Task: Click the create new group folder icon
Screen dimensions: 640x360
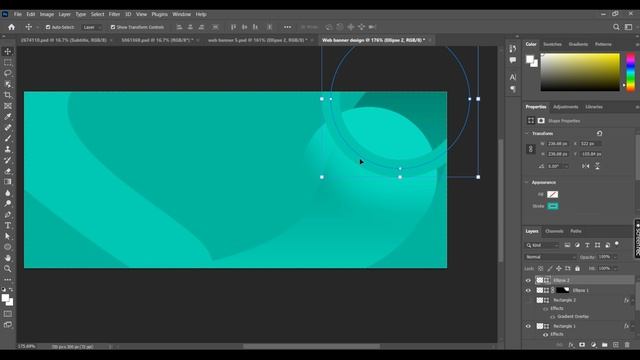Action: [604, 345]
